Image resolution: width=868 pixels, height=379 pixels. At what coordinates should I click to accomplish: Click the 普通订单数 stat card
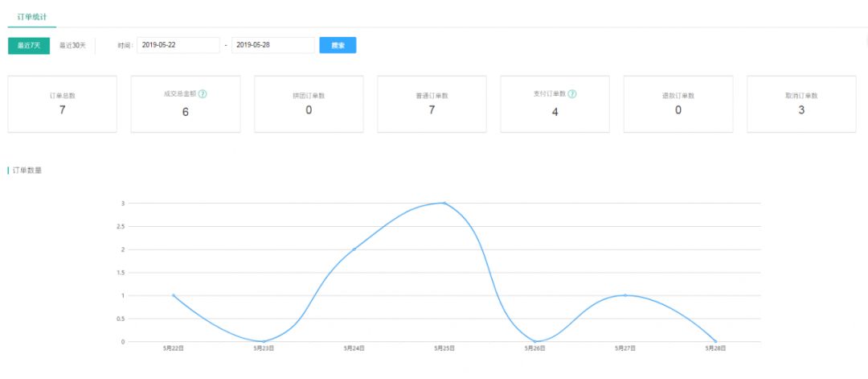tap(432, 104)
